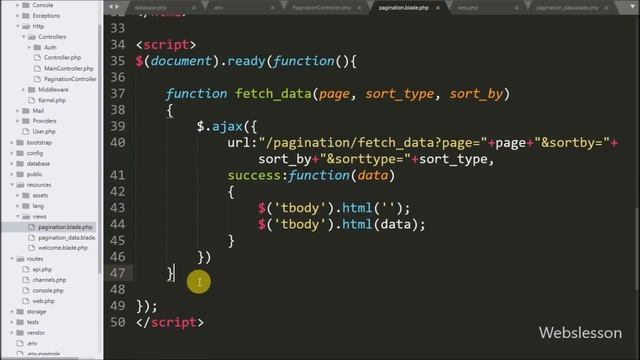Viewport: 640px width, 360px height.
Task: Click the Middleware folder icon
Action: (31, 89)
